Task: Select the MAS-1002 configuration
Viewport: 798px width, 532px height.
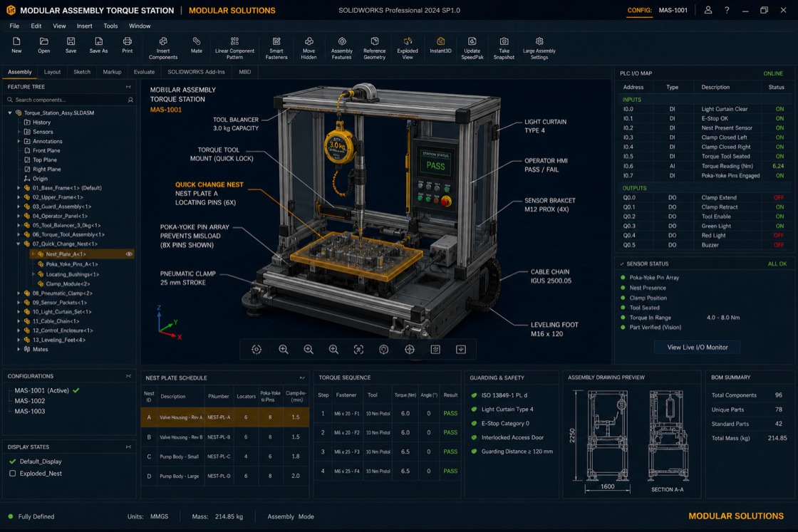Action: pyautogui.click(x=29, y=401)
